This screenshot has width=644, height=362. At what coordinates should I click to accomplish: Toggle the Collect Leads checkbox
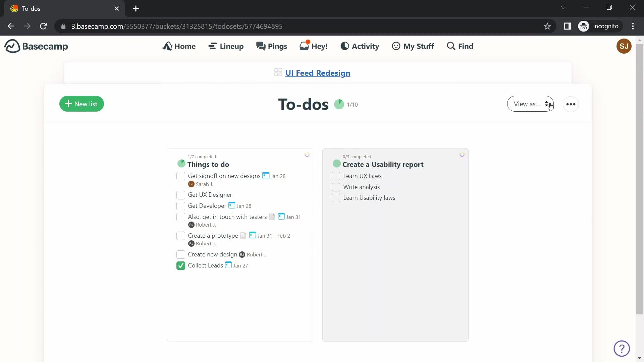[181, 265]
